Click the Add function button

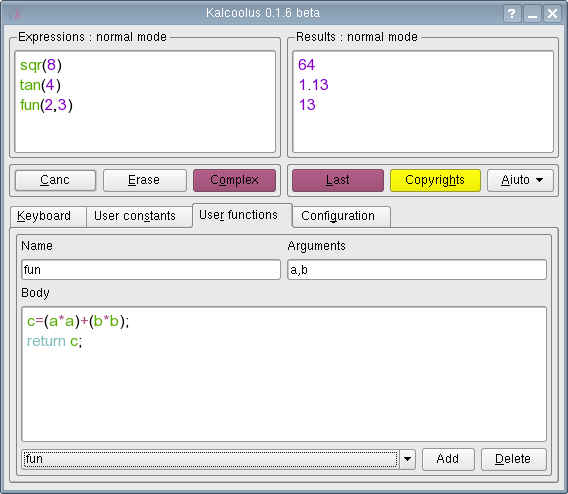[x=448, y=459]
